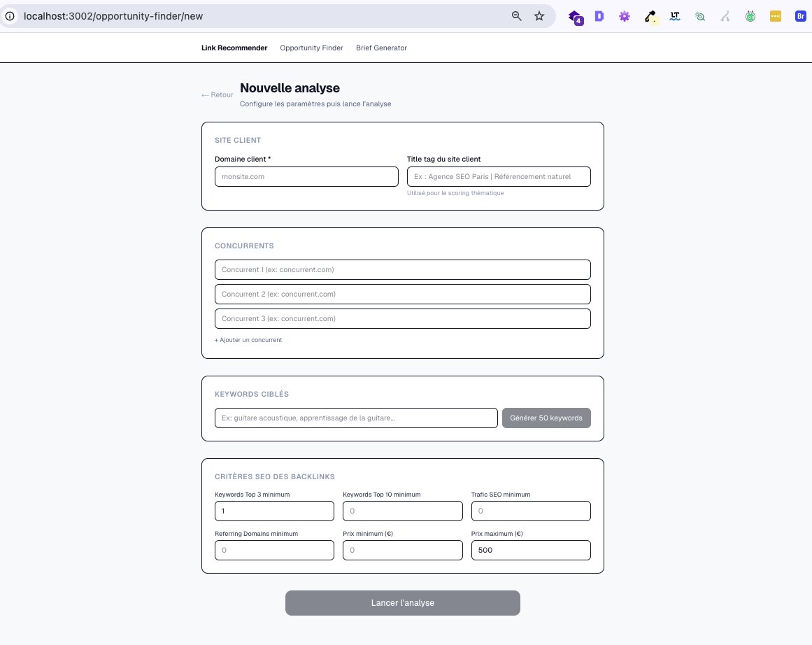Click Trafic SEO minimum field
The image size is (812, 645).
click(531, 511)
